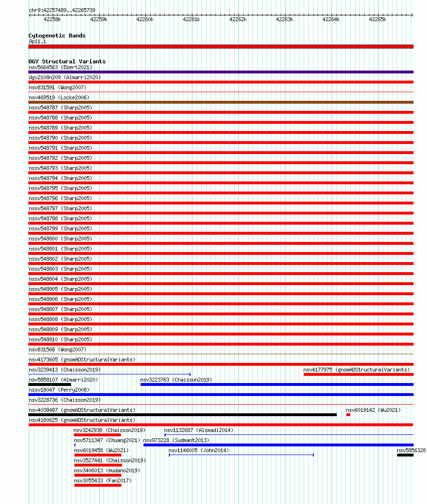Select nsv6019142 (Wu2021) label
The width and height of the screenshot is (427, 504).
[373, 410]
